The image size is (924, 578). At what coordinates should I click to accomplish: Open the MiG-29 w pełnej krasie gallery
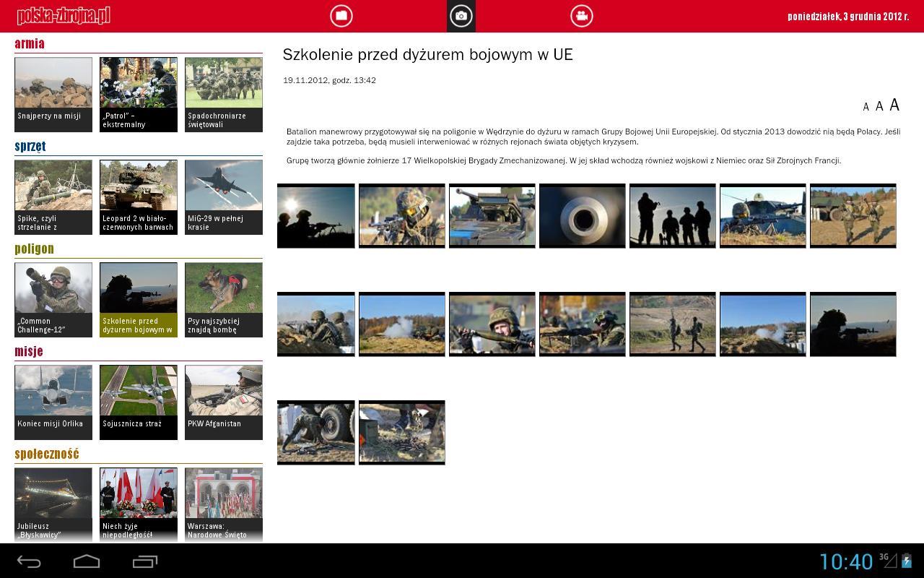(x=223, y=197)
